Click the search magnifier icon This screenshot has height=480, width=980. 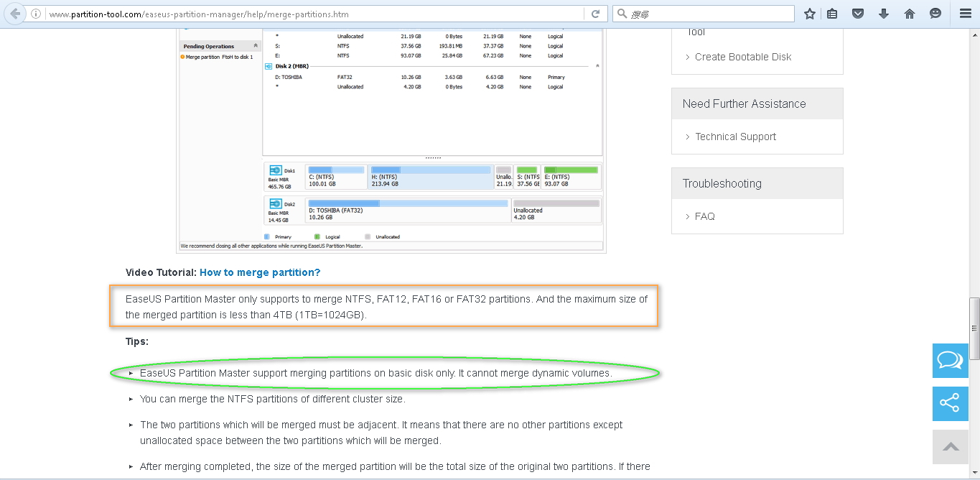pyautogui.click(x=622, y=14)
